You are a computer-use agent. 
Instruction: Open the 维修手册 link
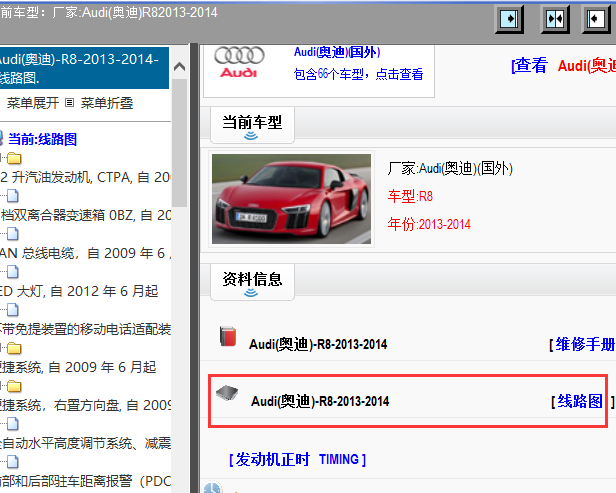click(x=585, y=345)
